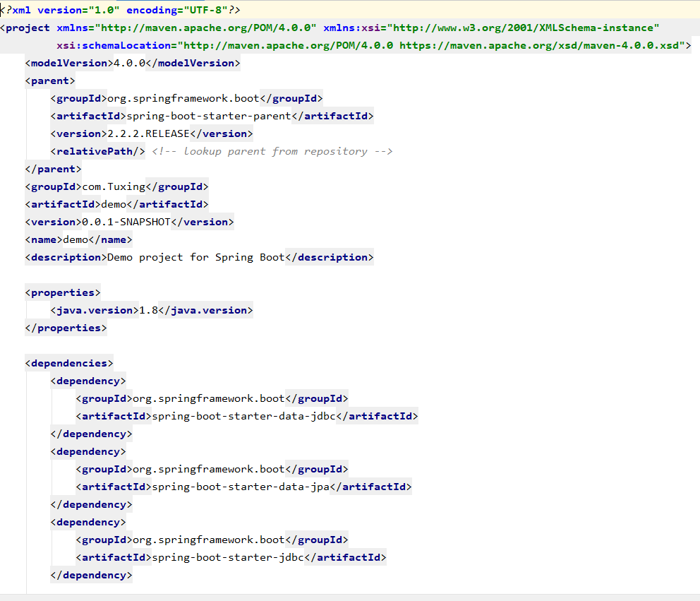The height and width of the screenshot is (601, 700).
Task: Click the opening parent tag
Action: 50,81
